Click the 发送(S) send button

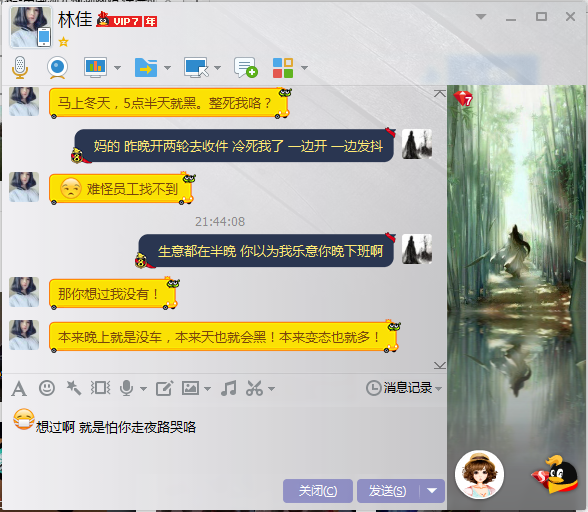pos(387,491)
